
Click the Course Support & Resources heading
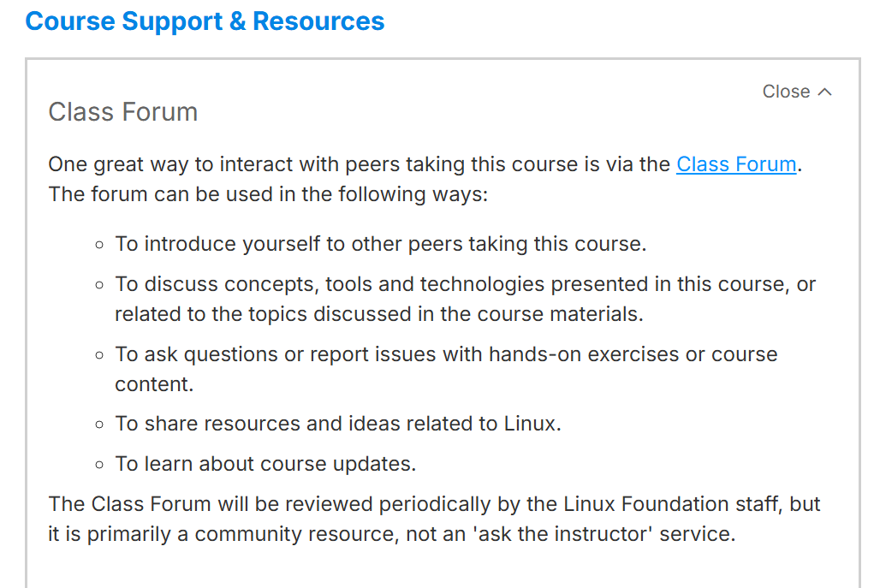coord(205,21)
